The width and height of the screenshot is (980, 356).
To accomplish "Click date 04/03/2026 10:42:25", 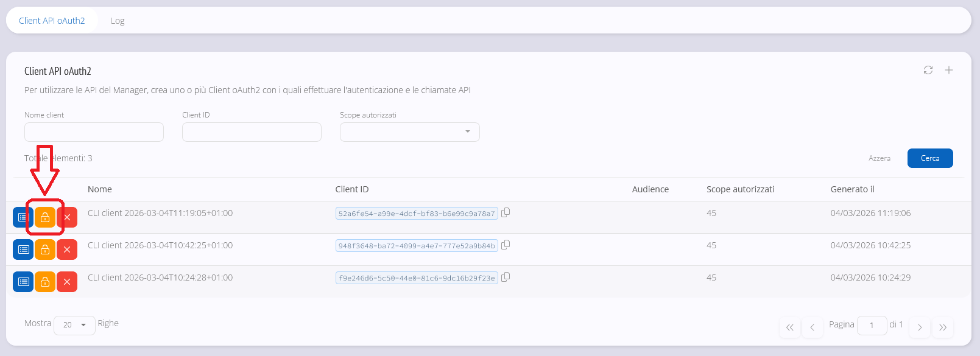I will tap(870, 245).
